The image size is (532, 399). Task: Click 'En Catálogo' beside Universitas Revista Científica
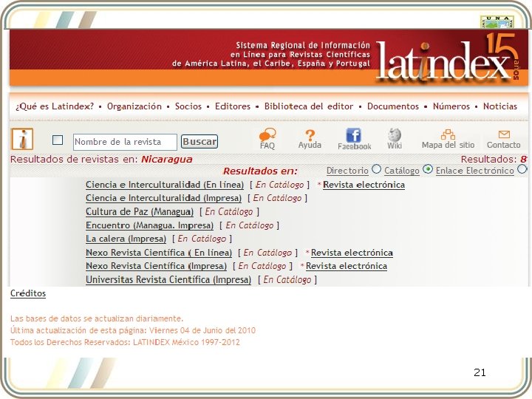(x=287, y=279)
